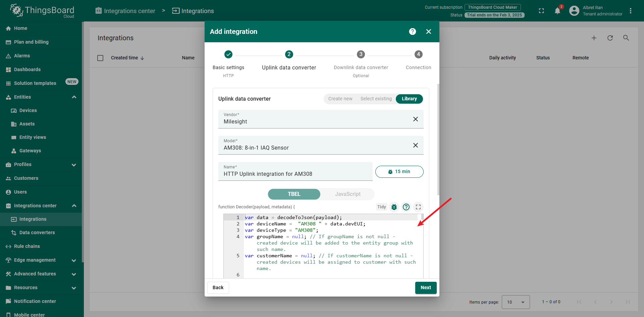
Task: Search integrations with magnifier icon
Action: pos(626,38)
